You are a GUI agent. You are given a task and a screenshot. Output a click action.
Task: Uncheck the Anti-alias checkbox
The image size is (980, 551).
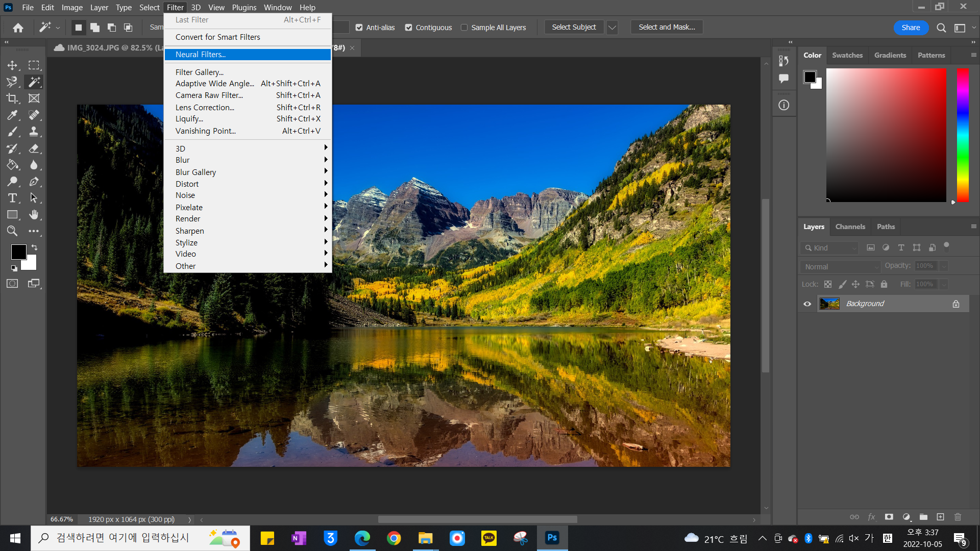coord(359,28)
